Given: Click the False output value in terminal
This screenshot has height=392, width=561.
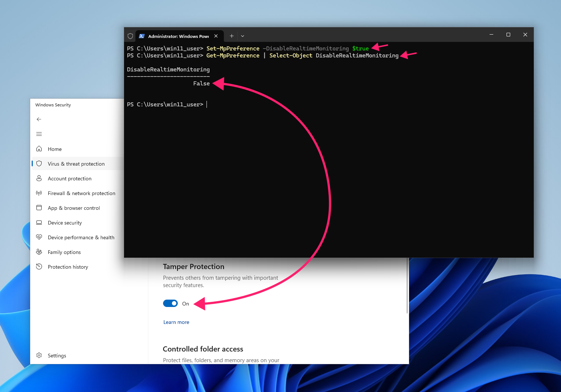Looking at the screenshot, I should click(x=201, y=84).
